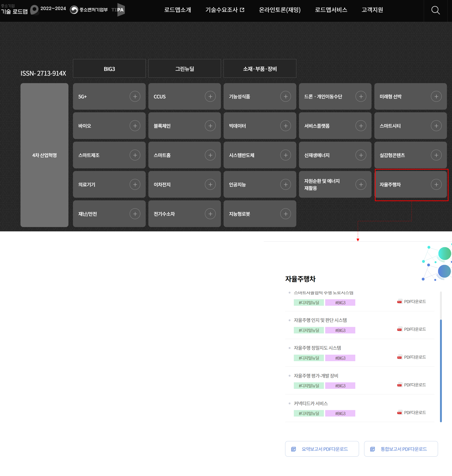Click the search magnifier icon

(x=435, y=10)
